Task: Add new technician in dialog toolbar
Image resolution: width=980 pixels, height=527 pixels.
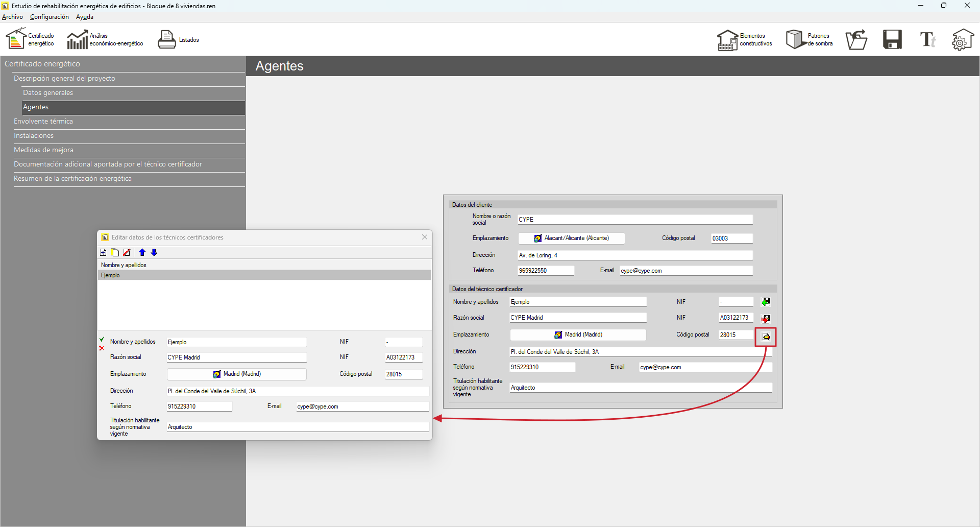Action: click(103, 252)
